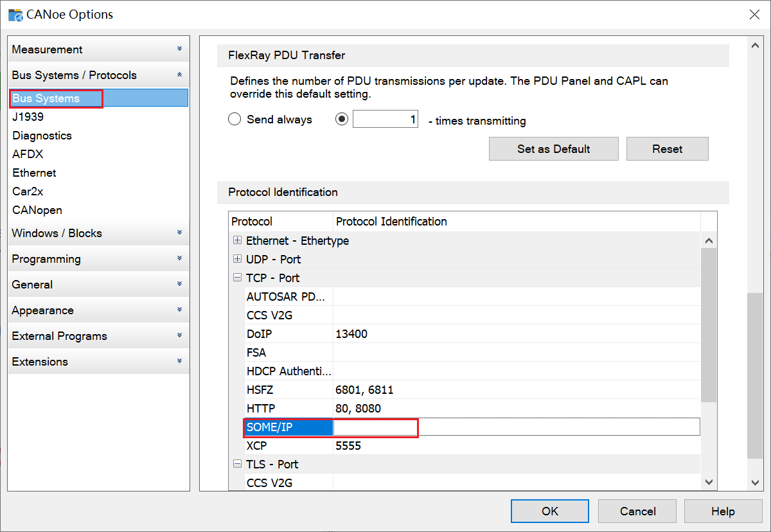Click the Protocol Identification column header

(x=517, y=221)
